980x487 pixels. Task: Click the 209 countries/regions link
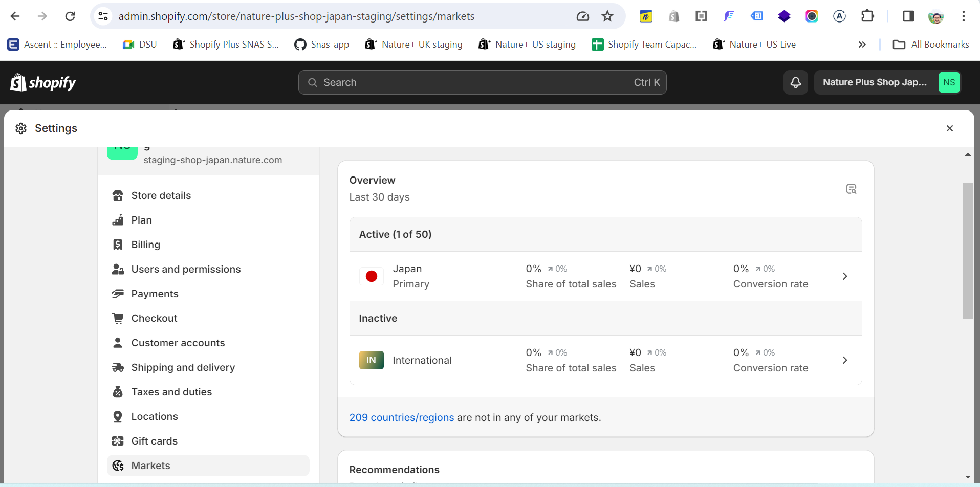coord(402,417)
